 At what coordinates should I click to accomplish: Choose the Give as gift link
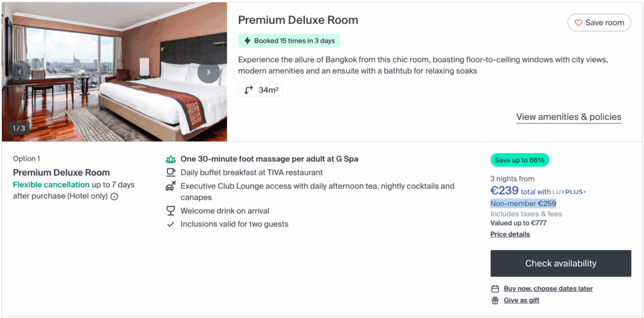(x=521, y=300)
